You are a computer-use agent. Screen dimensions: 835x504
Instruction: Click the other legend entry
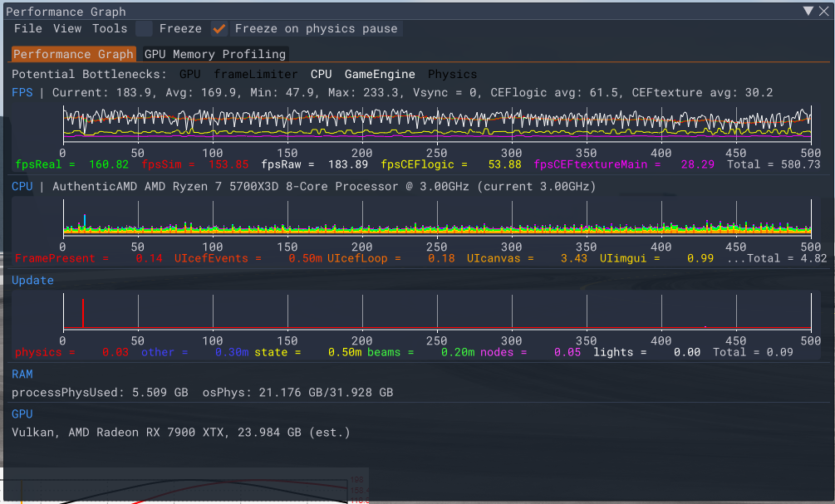(195, 352)
